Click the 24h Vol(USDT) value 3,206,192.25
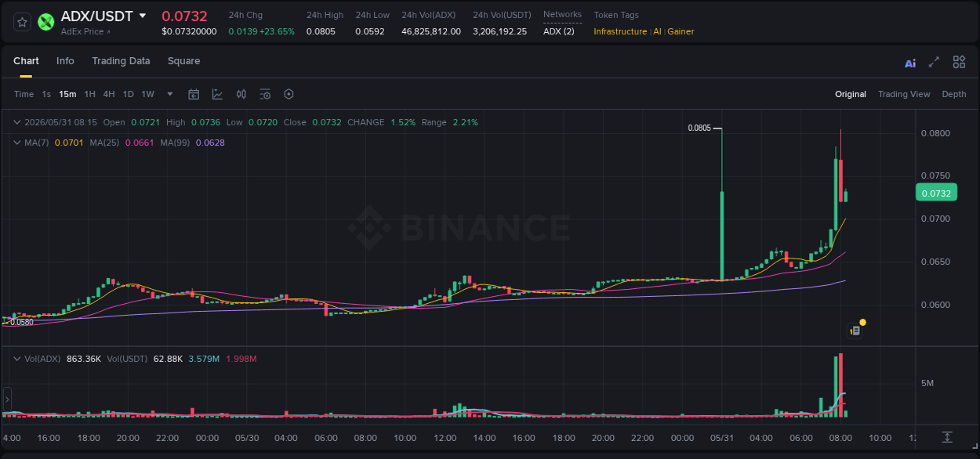980x459 pixels. (x=500, y=31)
